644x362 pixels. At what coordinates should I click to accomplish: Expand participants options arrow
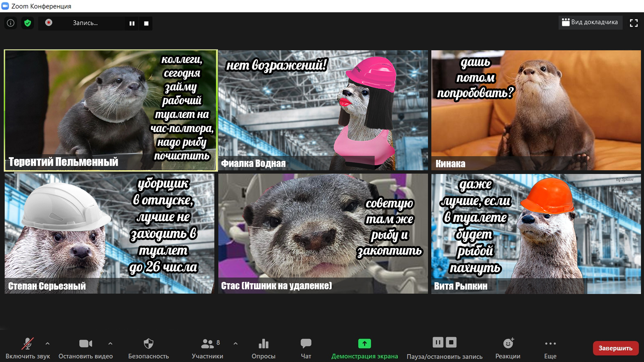click(x=235, y=344)
